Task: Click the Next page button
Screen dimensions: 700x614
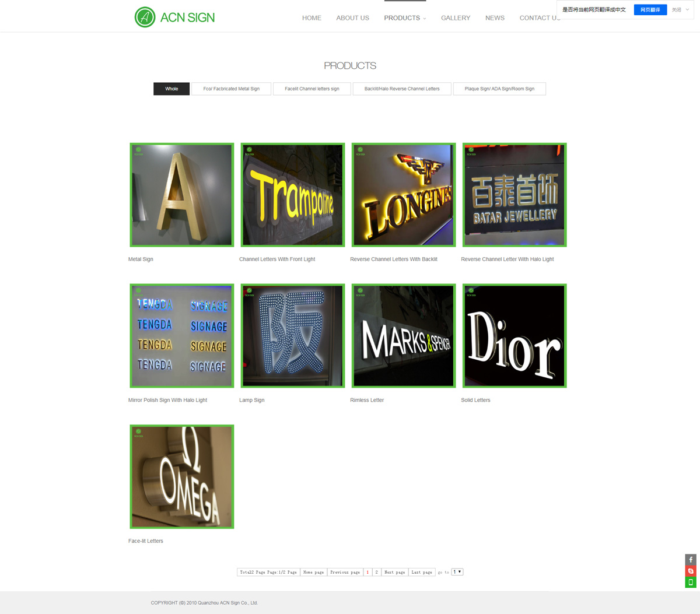Action: pyautogui.click(x=394, y=572)
